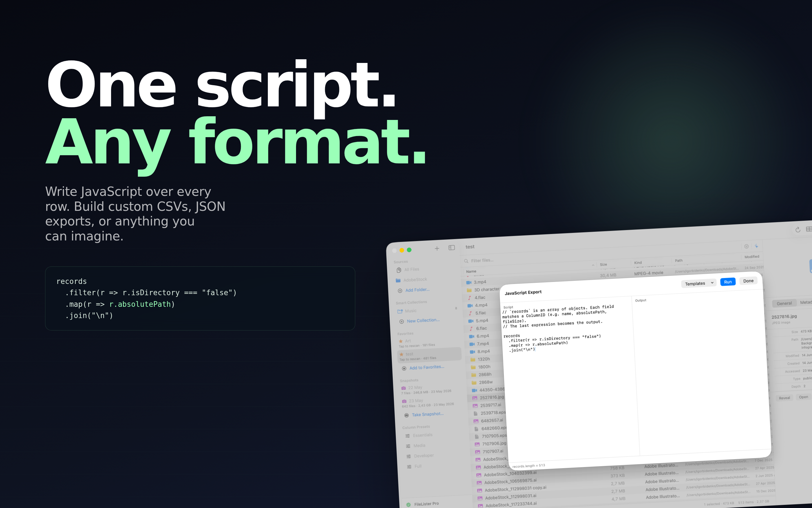Image resolution: width=812 pixels, height=508 pixels.
Task: Click the filter options circle icon in the toolbar
Action: pyautogui.click(x=746, y=246)
